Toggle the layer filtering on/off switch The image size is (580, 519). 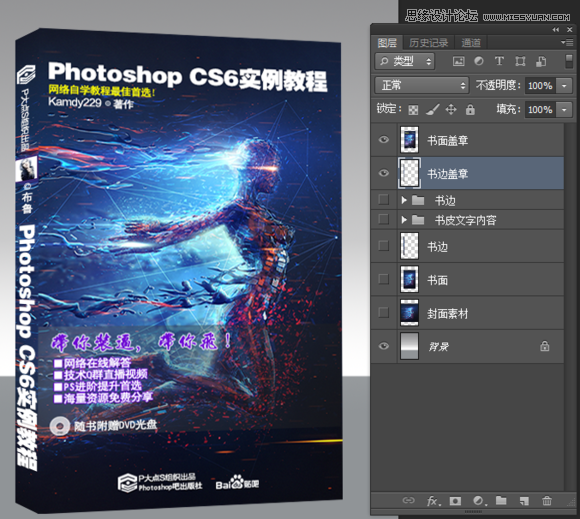point(569,61)
